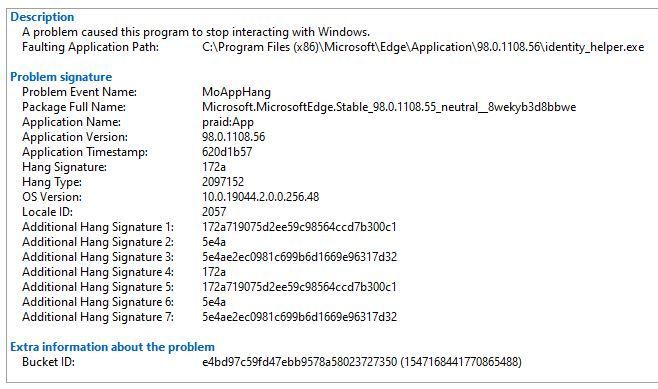Click the OS Version 10.0.19044 value
The image size is (658, 389).
[261, 197]
